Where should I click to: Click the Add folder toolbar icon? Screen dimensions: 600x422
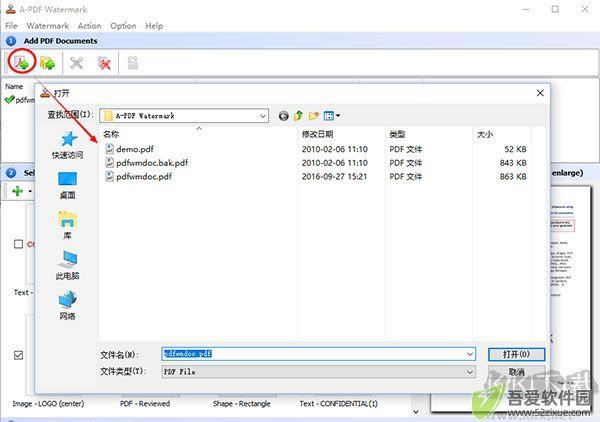(47, 63)
